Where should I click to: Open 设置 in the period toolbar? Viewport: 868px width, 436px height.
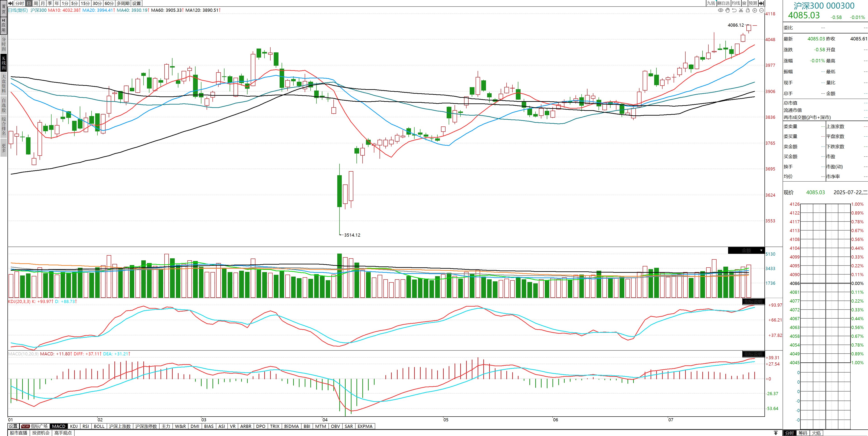coord(137,3)
